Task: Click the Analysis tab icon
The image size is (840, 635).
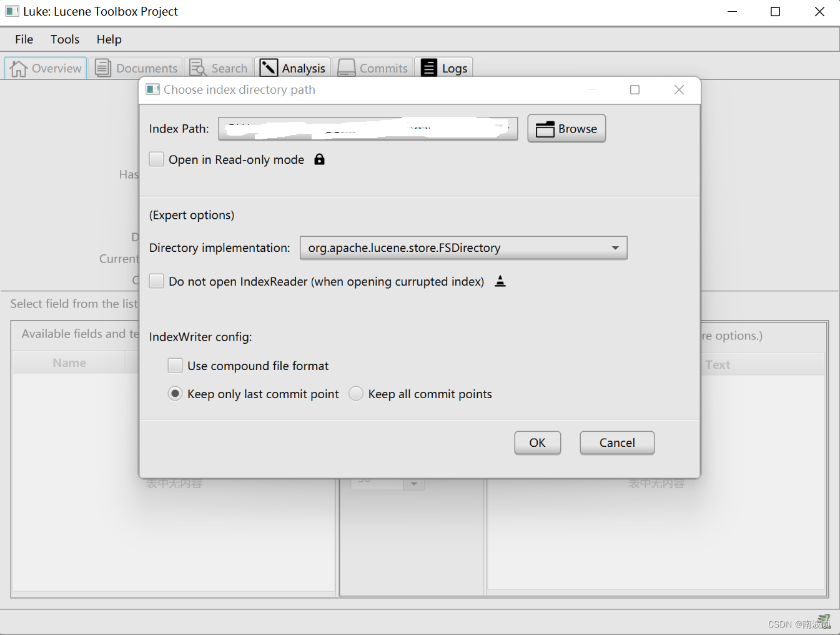Action: (269, 68)
